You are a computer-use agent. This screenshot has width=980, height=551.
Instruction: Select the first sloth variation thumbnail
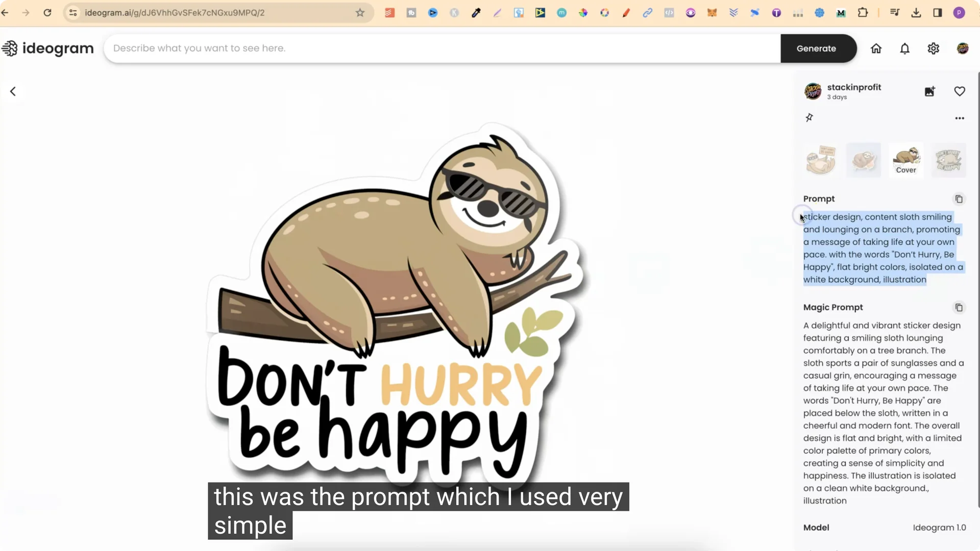[820, 160]
